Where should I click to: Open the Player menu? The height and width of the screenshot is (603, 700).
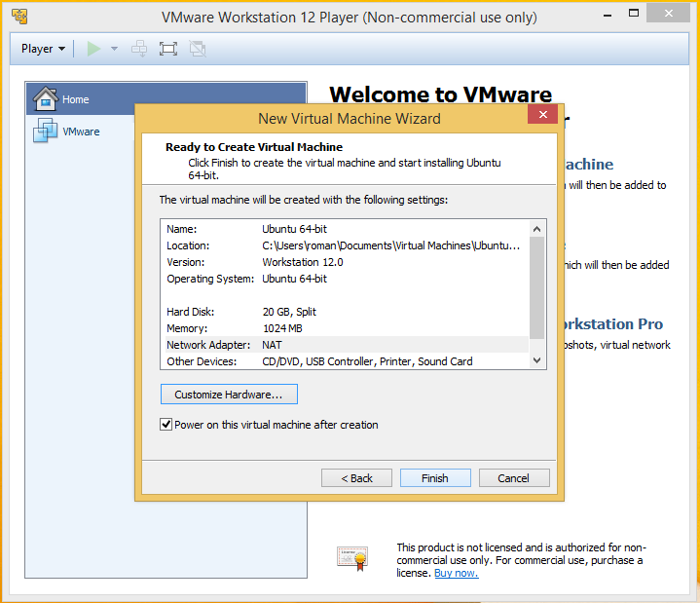(x=43, y=49)
